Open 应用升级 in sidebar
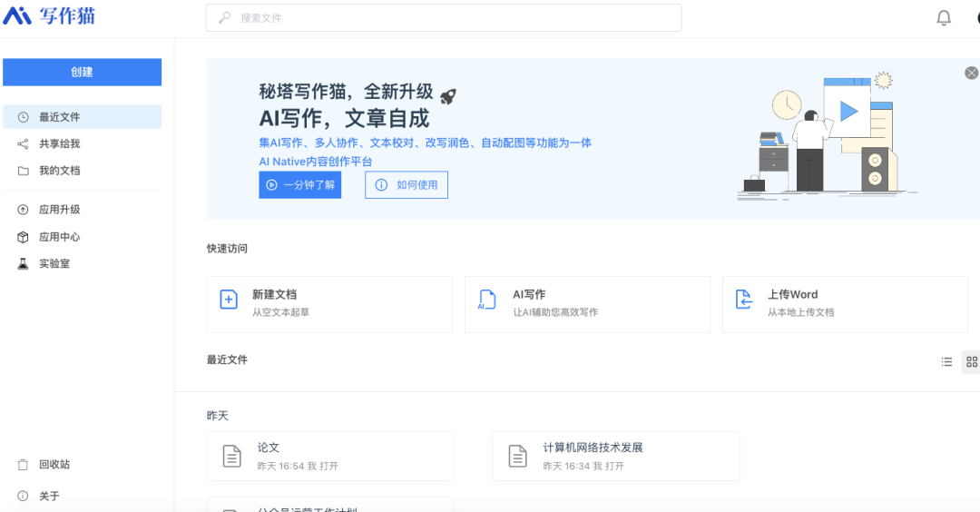980x512 pixels. click(x=82, y=210)
